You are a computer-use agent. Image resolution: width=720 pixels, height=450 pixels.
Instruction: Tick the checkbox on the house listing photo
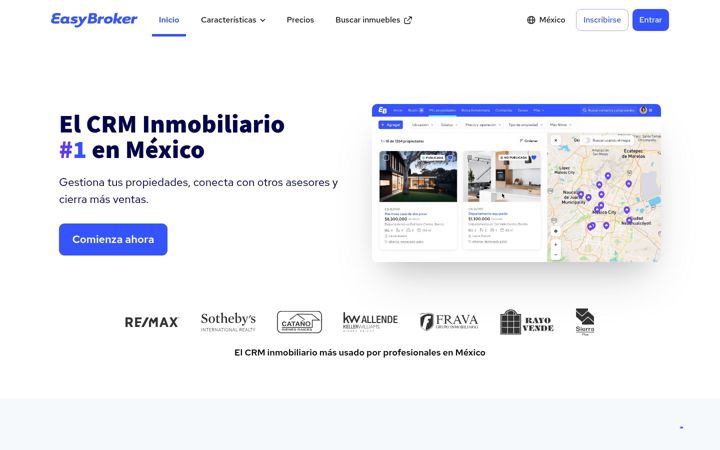point(386,158)
